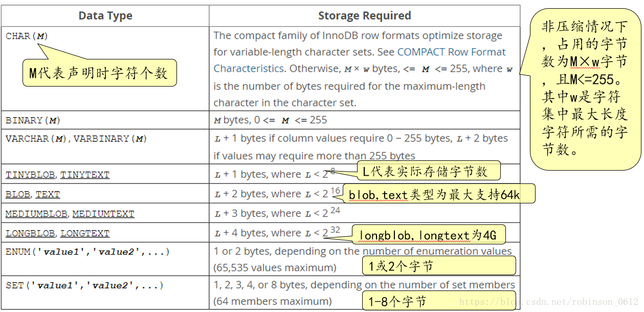
Task: Click the TINYBLOB link
Action: tap(30, 175)
